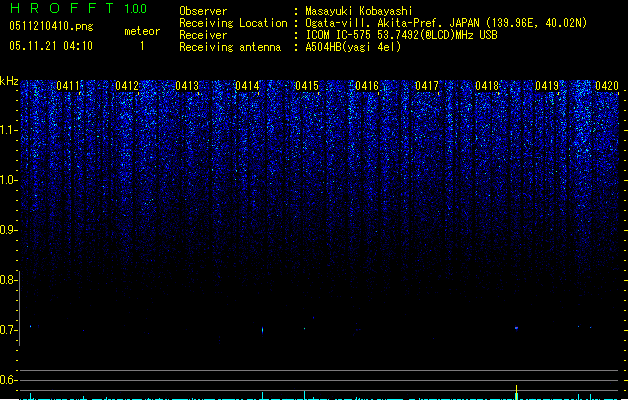Click observer name Masayuki Kobayashi
Viewport: 629px width, 400px height.
(359, 11)
